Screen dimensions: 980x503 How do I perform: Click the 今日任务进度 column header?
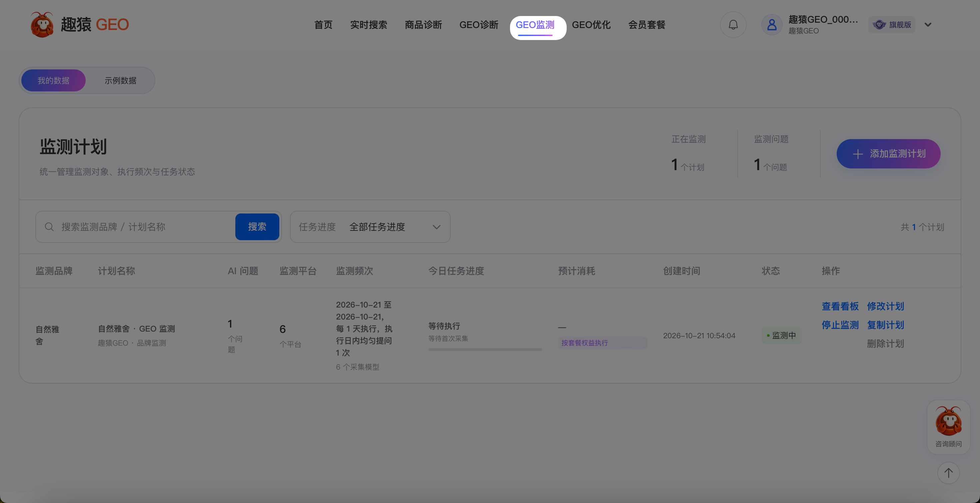pyautogui.click(x=456, y=271)
